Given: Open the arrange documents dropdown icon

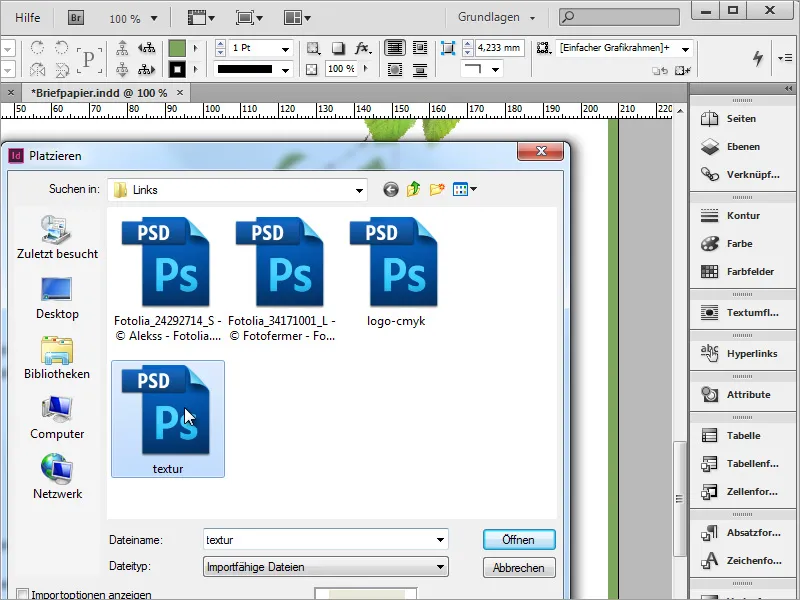Looking at the screenshot, I should [x=297, y=18].
